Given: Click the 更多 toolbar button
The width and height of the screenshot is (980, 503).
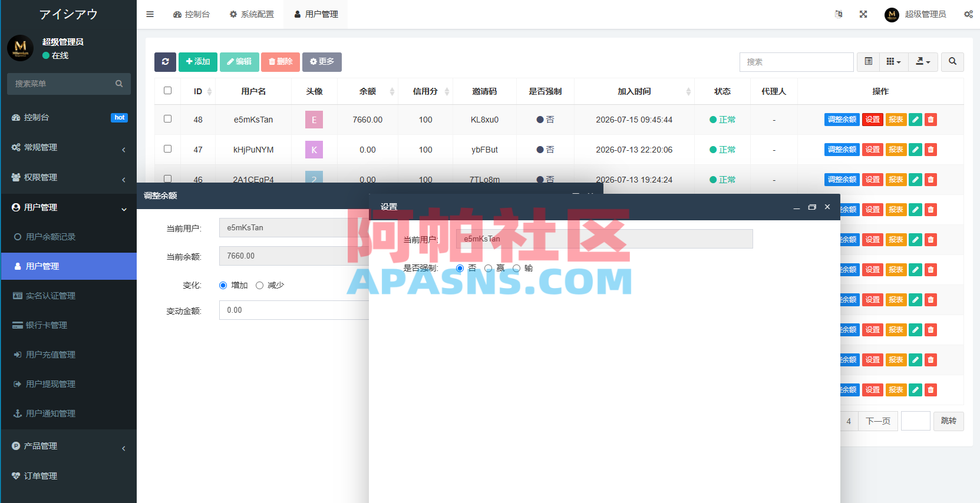Looking at the screenshot, I should tap(322, 62).
